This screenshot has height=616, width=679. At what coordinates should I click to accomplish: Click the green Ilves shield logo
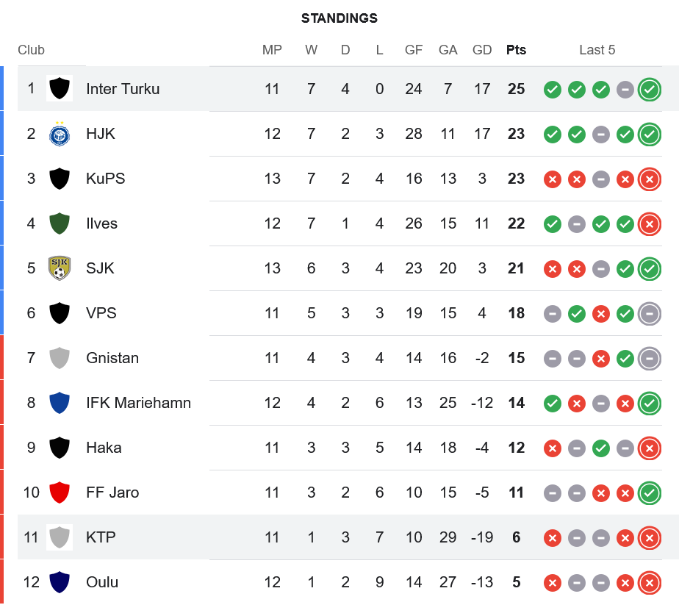click(x=60, y=223)
